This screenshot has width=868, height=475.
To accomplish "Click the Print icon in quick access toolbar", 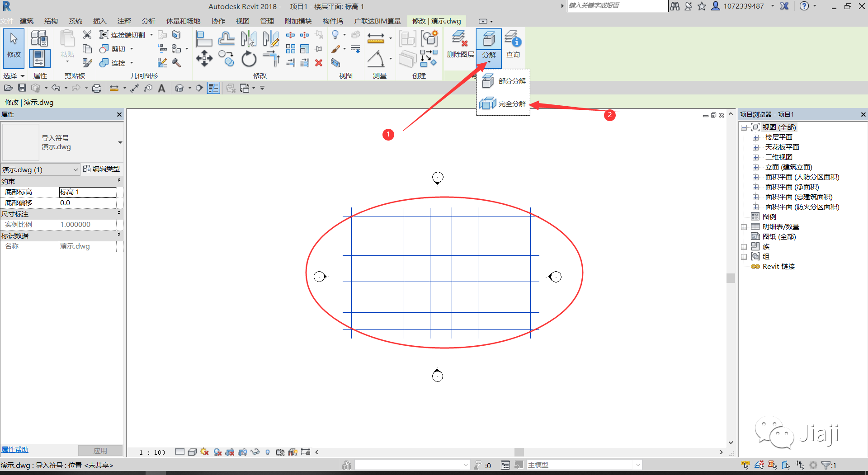I will [97, 88].
